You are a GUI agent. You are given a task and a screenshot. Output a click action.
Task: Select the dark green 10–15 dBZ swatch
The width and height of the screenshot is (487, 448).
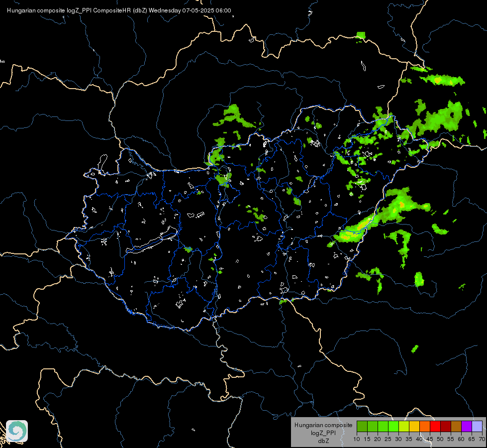tap(362, 426)
